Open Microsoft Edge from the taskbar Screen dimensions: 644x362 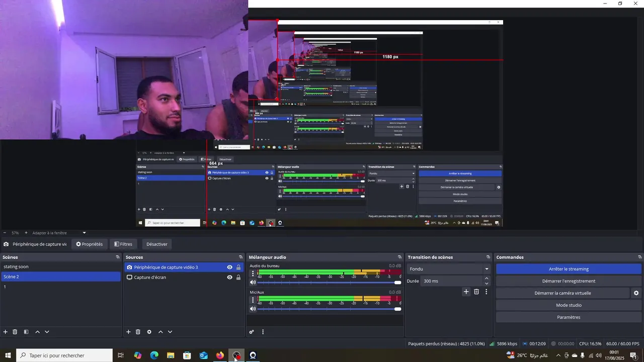[x=154, y=355]
